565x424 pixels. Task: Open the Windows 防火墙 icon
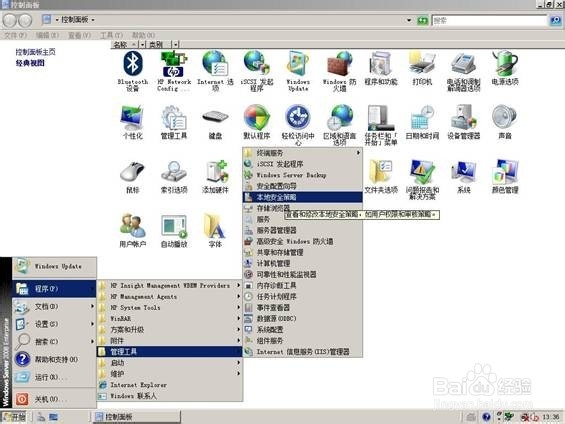pyautogui.click(x=339, y=71)
